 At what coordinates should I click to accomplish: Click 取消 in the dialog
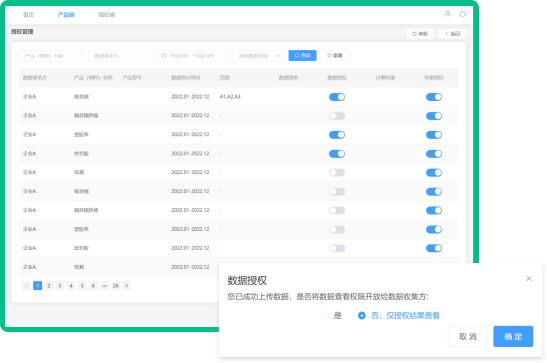point(468,336)
